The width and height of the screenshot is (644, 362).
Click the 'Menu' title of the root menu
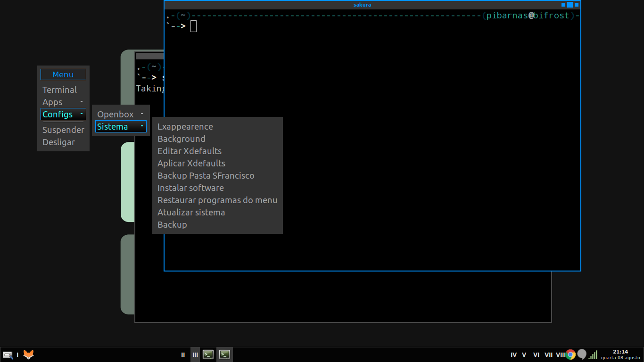pos(63,74)
